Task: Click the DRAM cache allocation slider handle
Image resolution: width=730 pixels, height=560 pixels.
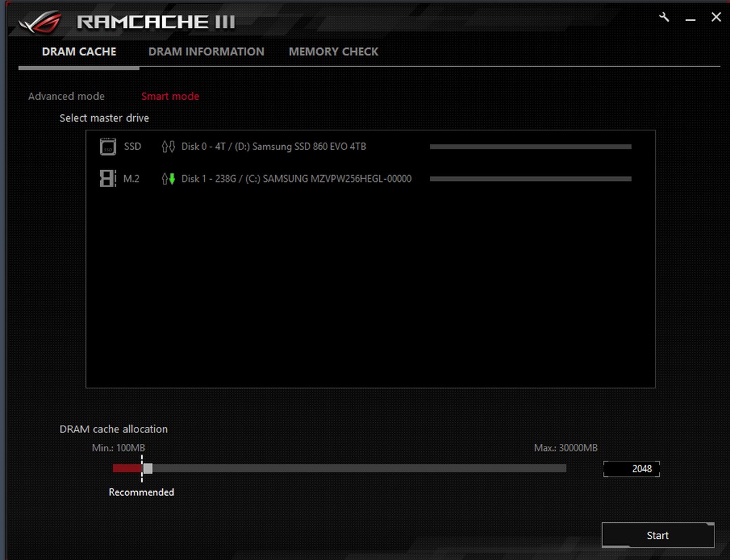Action: click(147, 468)
